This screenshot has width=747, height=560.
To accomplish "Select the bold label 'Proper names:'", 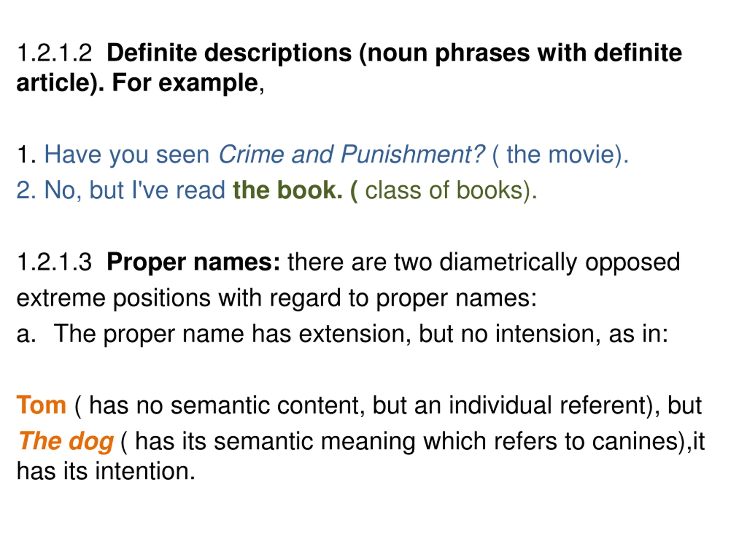I will click(193, 262).
